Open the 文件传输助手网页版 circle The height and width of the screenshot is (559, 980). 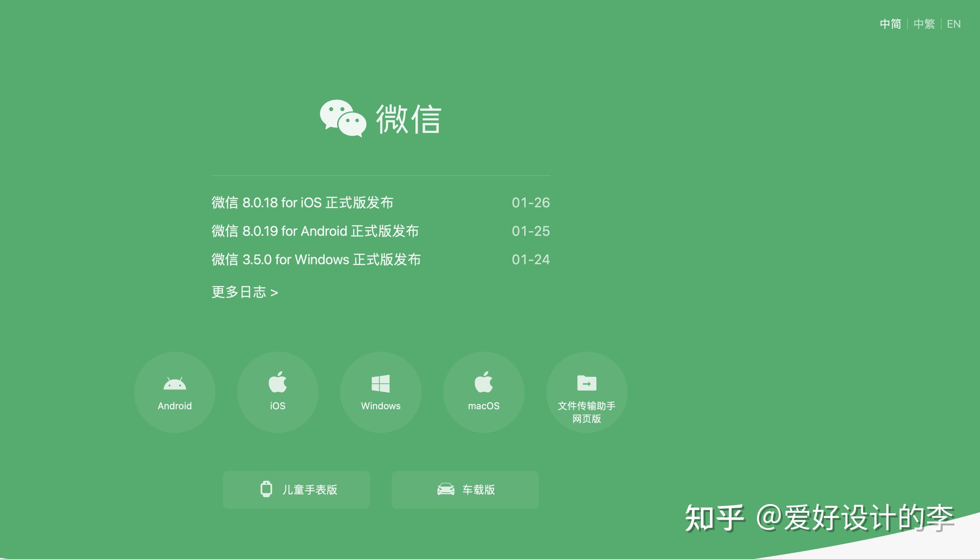(587, 392)
